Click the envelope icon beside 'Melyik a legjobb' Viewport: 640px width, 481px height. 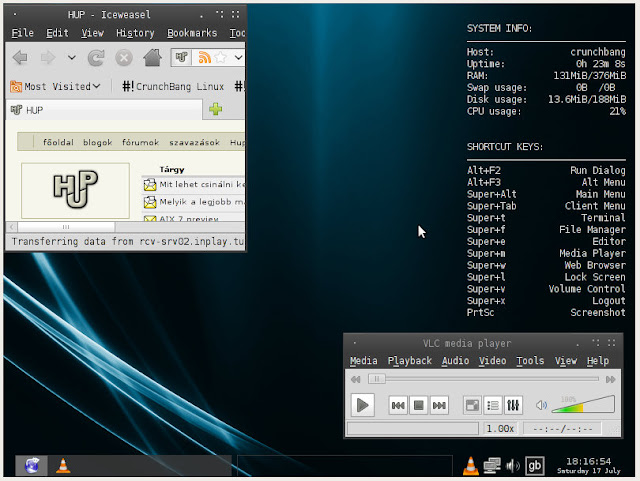(x=150, y=202)
